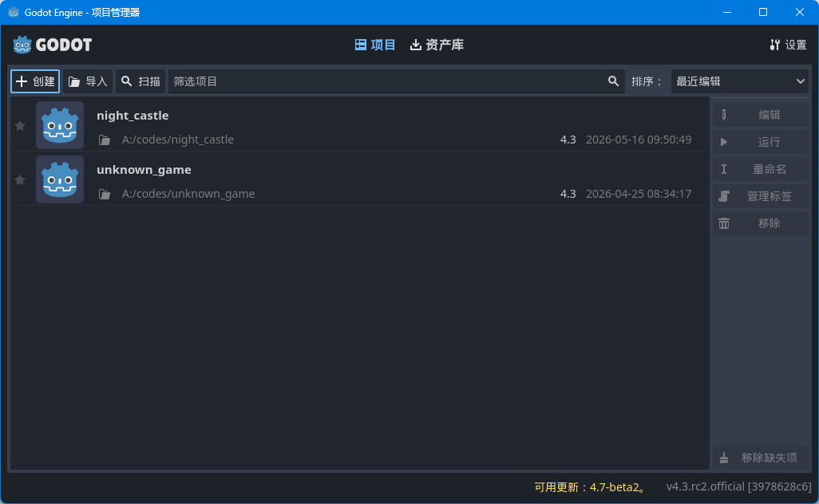Click the 重命名 rename button

761,169
